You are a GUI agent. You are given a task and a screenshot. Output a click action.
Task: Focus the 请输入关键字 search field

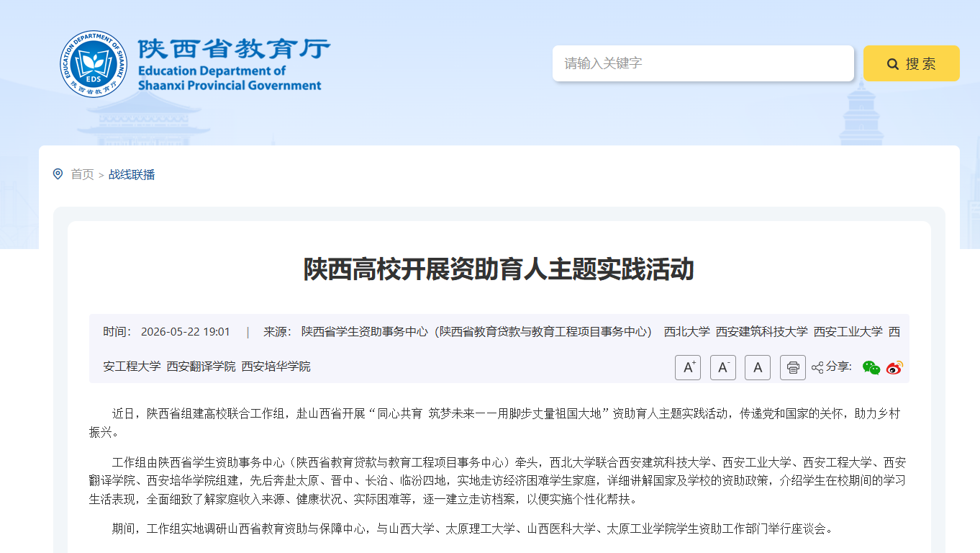[x=703, y=63]
